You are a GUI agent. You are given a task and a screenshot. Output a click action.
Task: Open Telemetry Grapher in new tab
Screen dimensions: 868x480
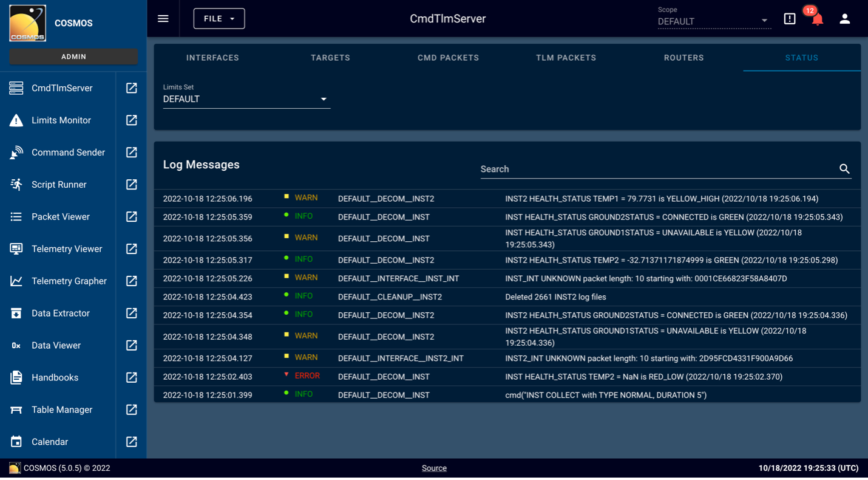(x=131, y=281)
